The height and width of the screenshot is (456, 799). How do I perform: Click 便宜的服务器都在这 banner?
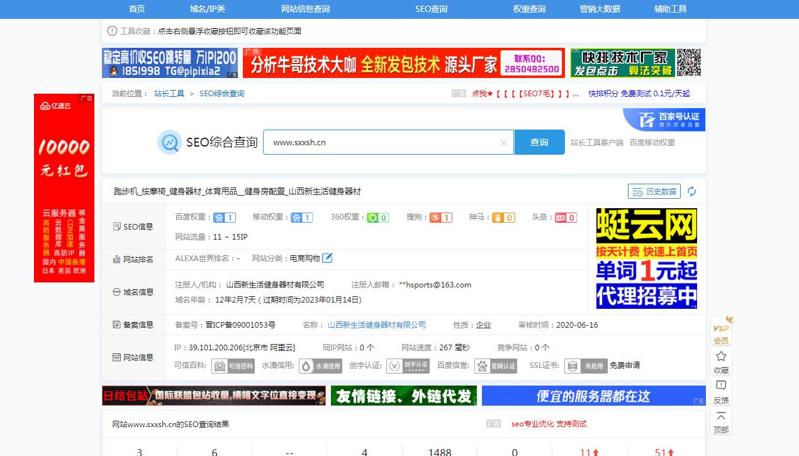point(594,396)
